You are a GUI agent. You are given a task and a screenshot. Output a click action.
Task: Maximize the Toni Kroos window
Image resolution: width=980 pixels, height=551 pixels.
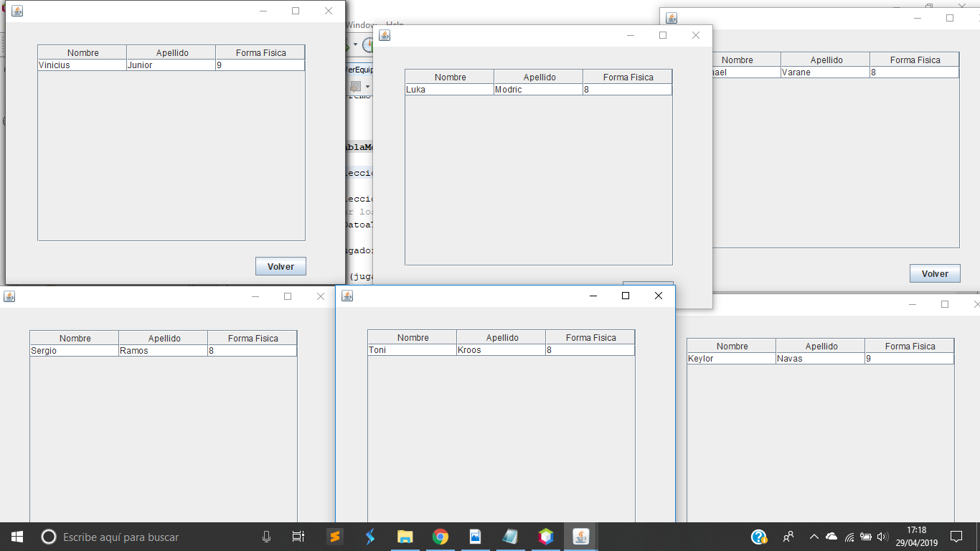click(626, 296)
